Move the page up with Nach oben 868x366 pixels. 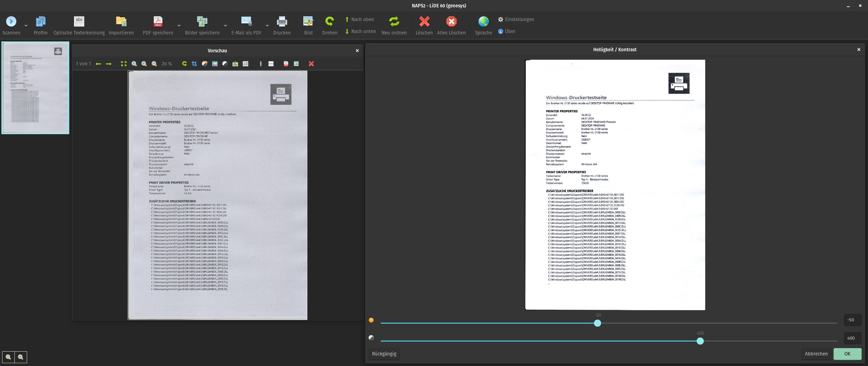pos(359,19)
